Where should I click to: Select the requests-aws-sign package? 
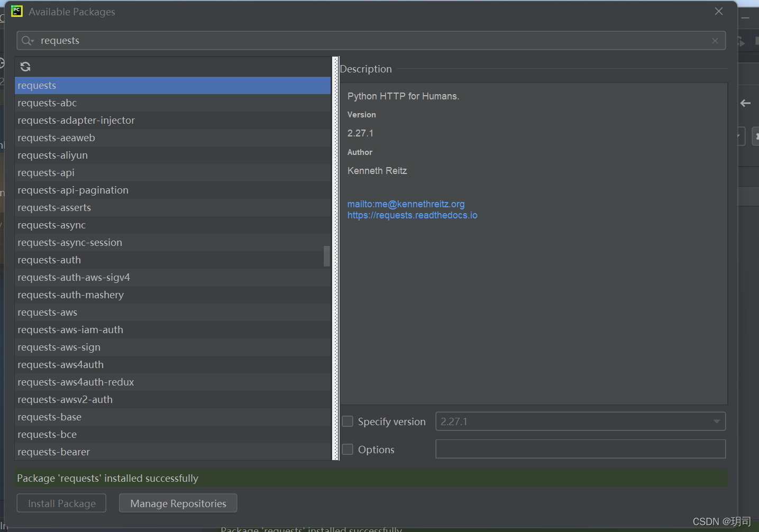172,347
